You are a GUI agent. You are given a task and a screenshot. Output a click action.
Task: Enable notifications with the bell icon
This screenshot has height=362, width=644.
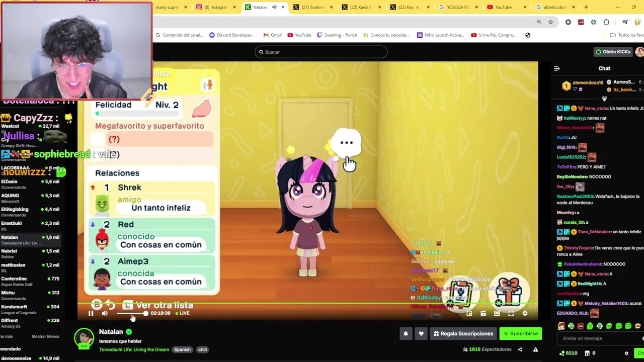tap(406, 333)
